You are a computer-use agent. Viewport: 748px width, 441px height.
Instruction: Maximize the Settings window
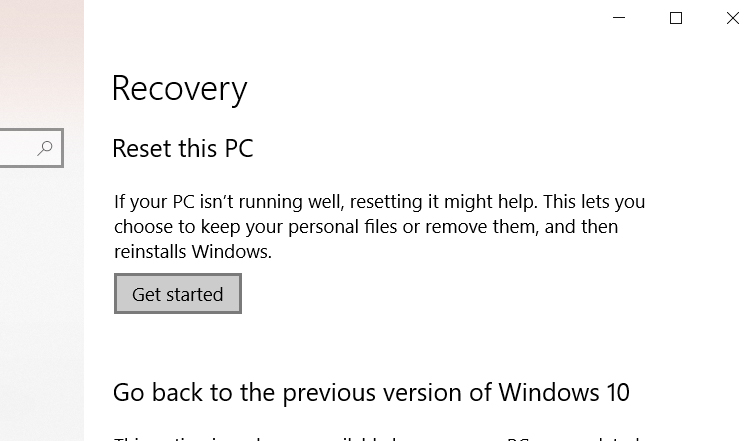[676, 18]
